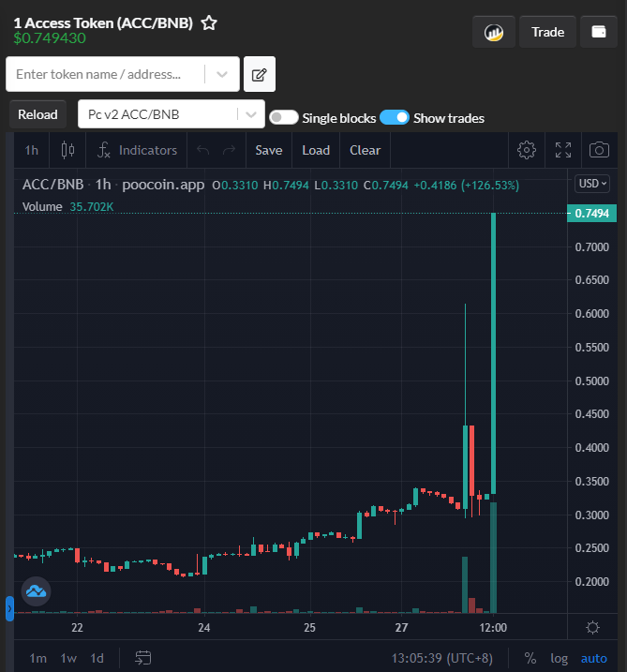Click the 0.7494 current price label

coord(592,214)
